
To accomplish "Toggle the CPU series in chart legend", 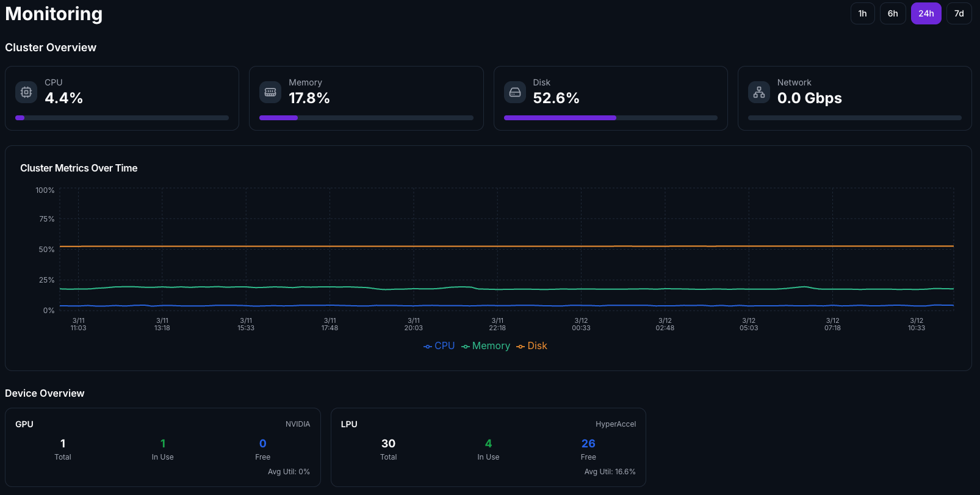I will click(x=439, y=346).
